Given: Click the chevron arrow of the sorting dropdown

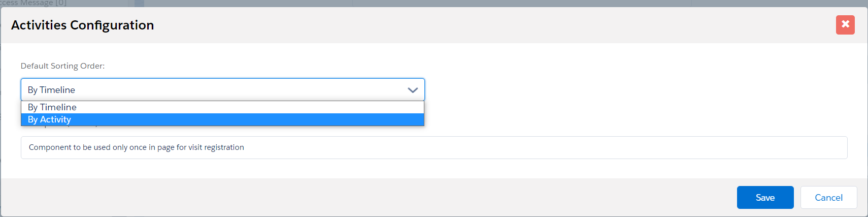Looking at the screenshot, I should [x=413, y=90].
